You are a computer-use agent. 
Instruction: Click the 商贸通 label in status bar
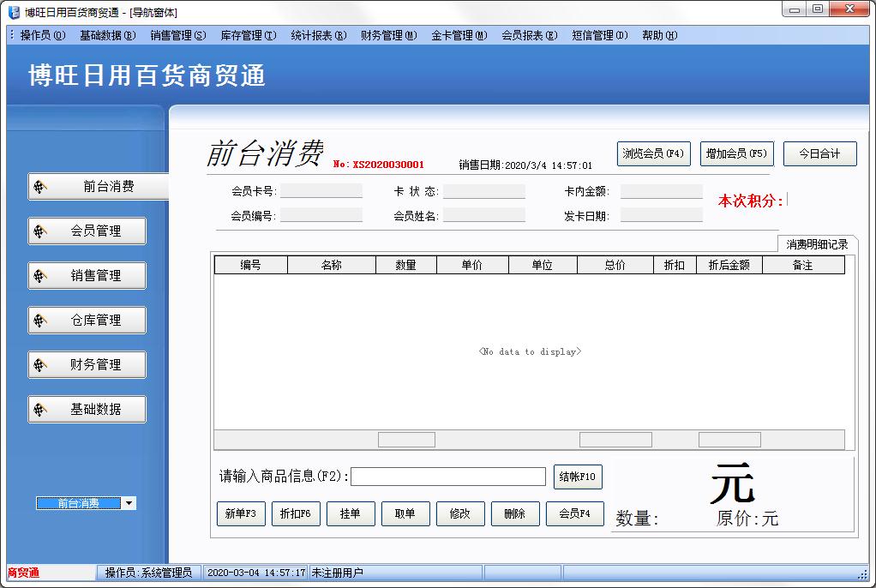click(23, 573)
